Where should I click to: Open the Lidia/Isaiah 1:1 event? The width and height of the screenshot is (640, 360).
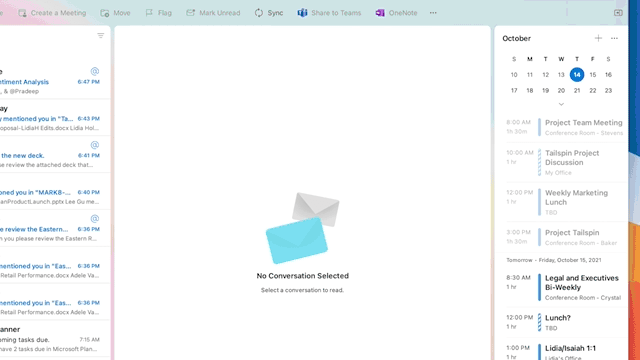pyautogui.click(x=565, y=352)
